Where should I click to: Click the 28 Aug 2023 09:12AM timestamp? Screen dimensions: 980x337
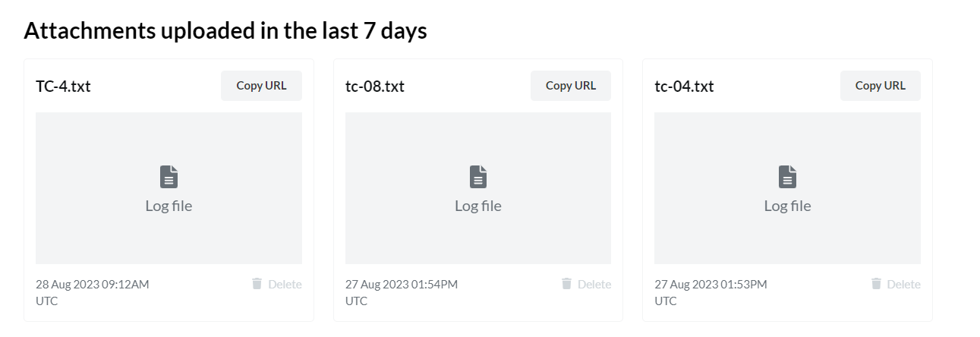coord(93,284)
